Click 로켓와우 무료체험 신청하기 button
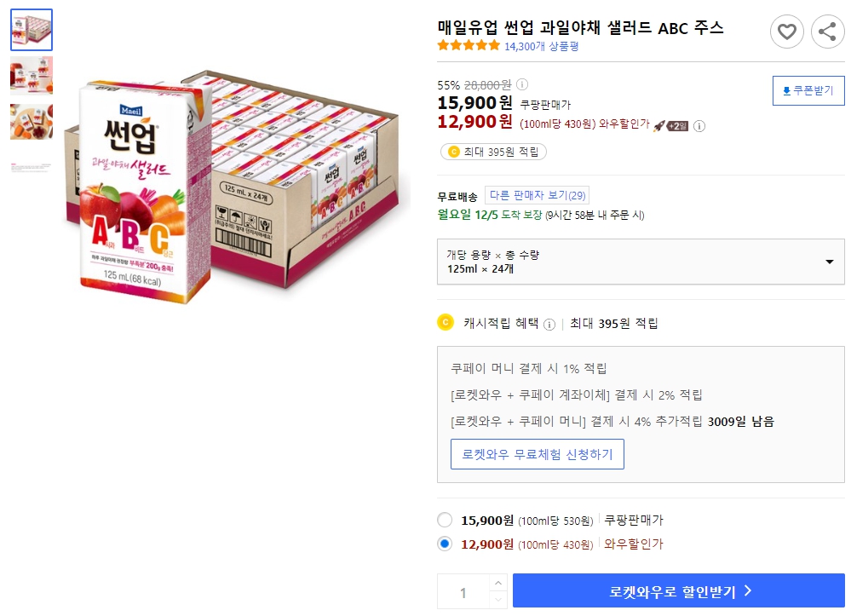851x616 pixels. tap(537, 454)
